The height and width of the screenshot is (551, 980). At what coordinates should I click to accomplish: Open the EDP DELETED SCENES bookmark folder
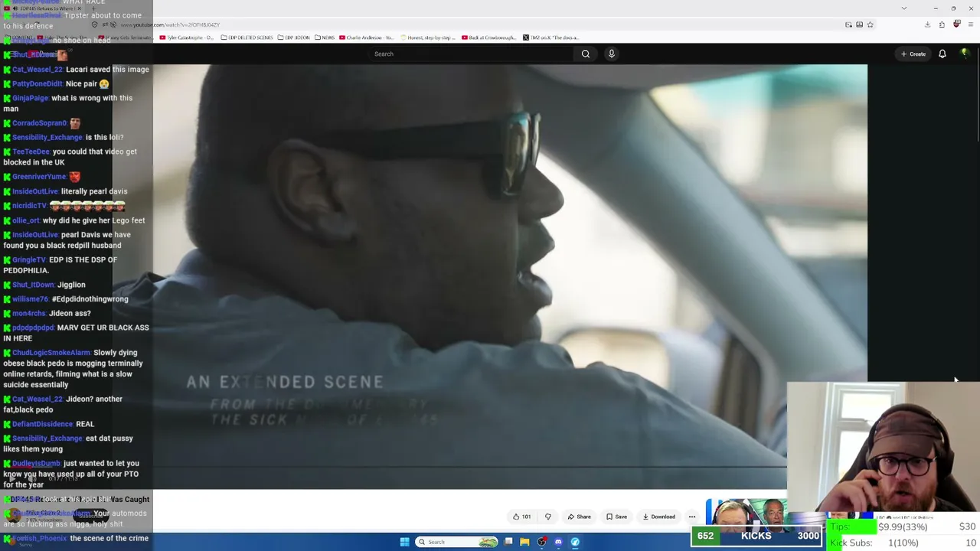pos(247,37)
